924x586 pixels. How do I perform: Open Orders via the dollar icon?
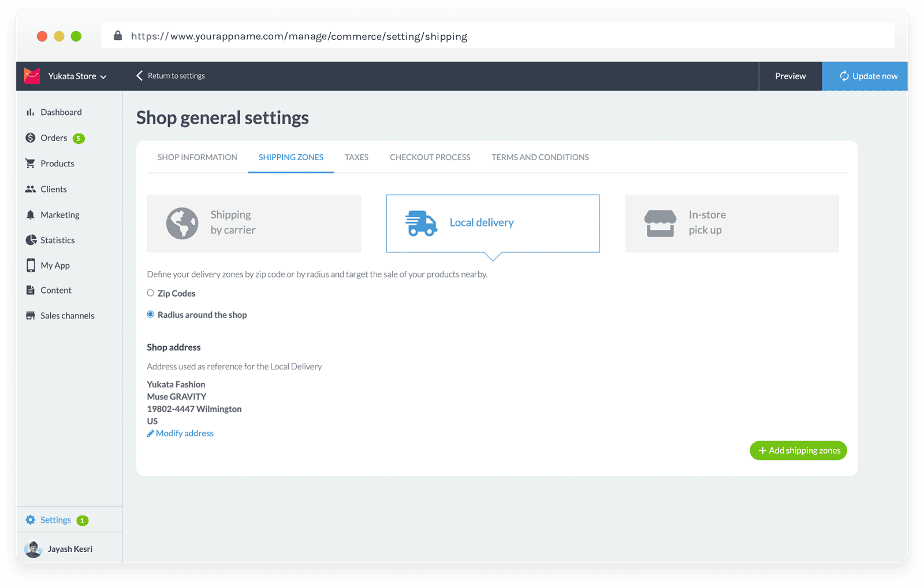pos(31,138)
